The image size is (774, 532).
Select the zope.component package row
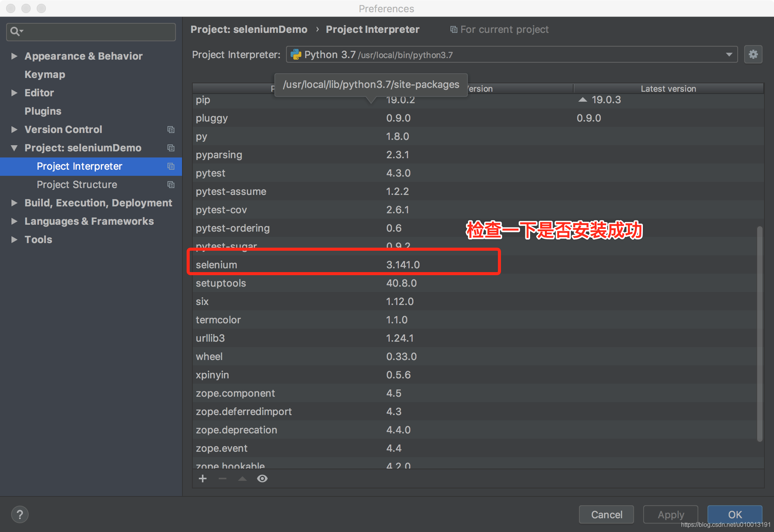click(478, 393)
